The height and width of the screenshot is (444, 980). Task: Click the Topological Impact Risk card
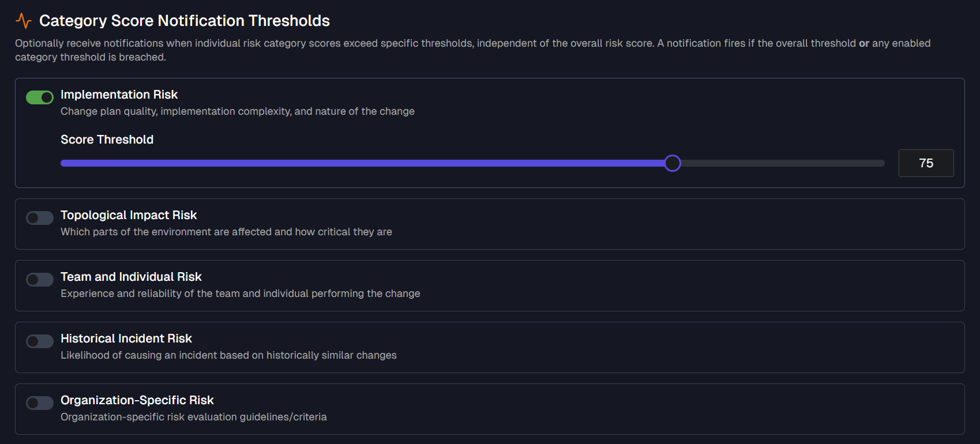[x=490, y=224]
